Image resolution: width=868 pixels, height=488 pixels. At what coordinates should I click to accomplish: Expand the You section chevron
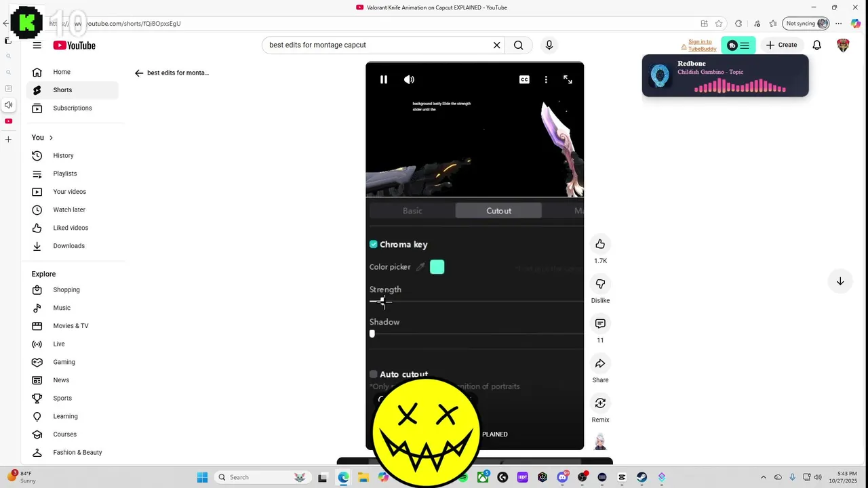pyautogui.click(x=51, y=138)
